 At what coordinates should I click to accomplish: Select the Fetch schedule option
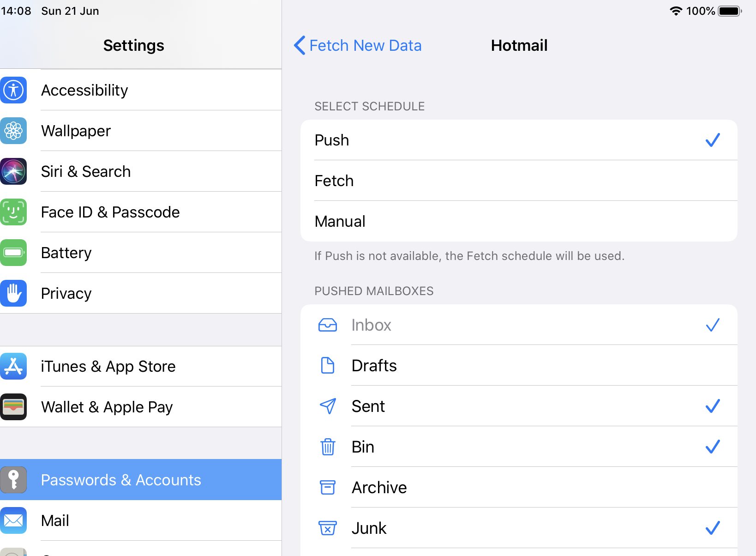(519, 181)
